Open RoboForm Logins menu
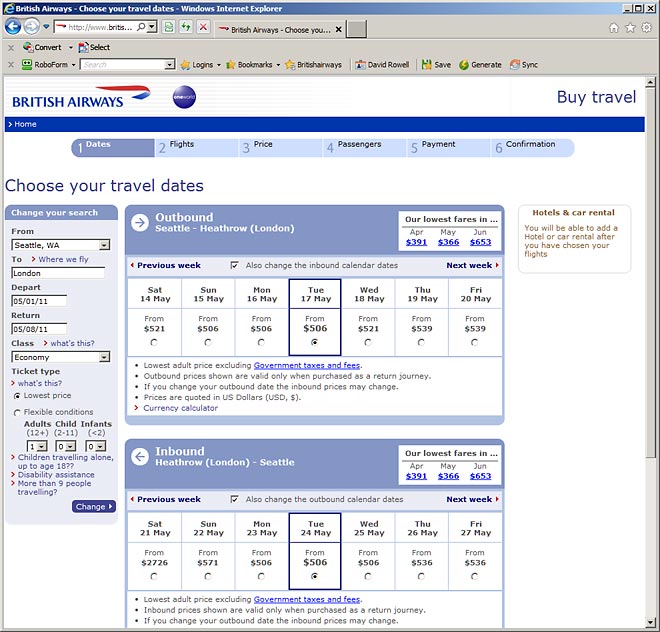Image resolution: width=660 pixels, height=632 pixels. pyautogui.click(x=200, y=65)
